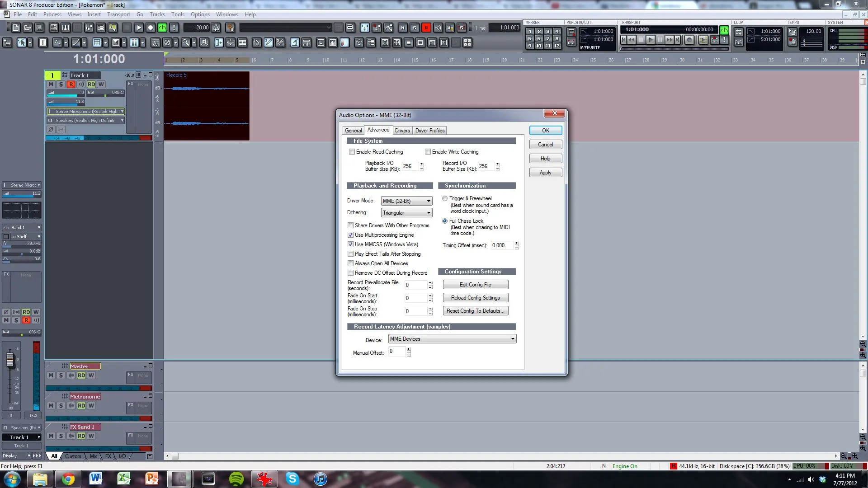Click OK in Audio Options dialog
Viewport: 868px width, 488px height.
[546, 131]
